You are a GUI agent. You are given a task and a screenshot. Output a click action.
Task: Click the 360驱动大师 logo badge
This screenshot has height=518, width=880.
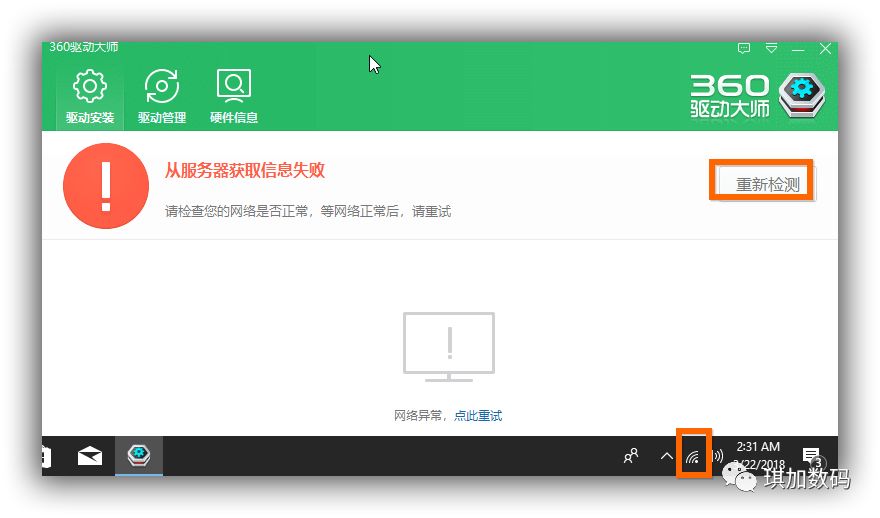tap(801, 95)
